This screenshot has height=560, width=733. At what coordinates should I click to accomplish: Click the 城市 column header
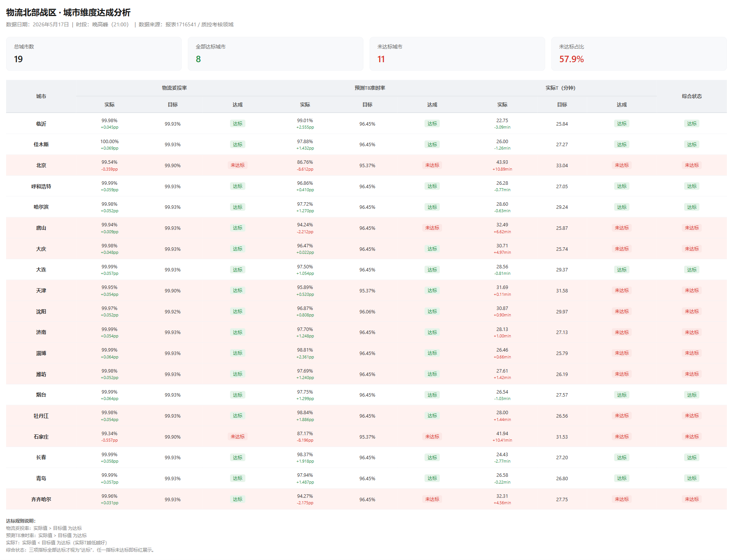pos(41,96)
